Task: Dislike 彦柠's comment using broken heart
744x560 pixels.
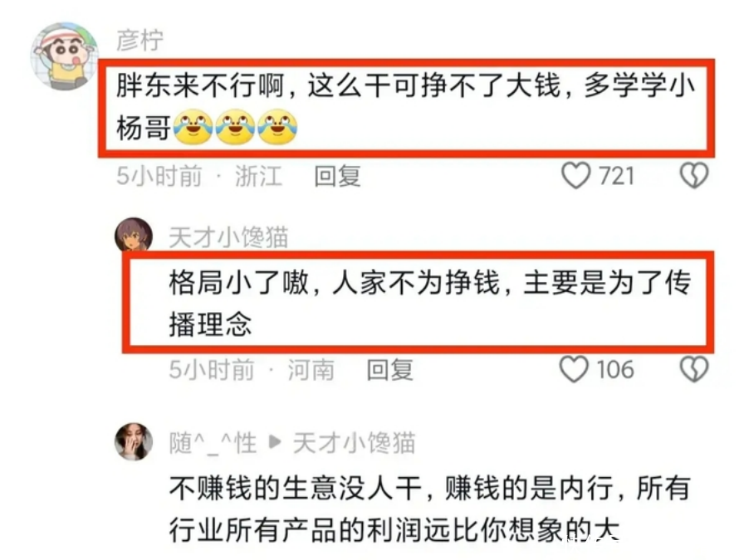Action: pyautogui.click(x=694, y=175)
